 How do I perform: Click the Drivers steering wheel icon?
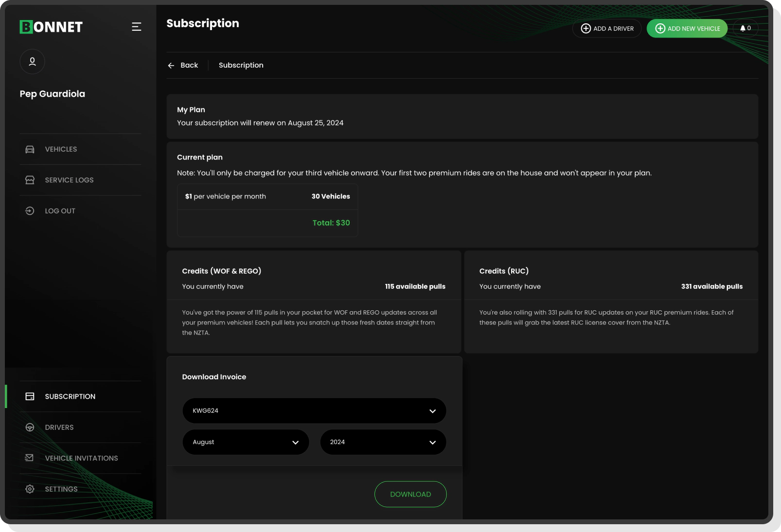pos(30,427)
